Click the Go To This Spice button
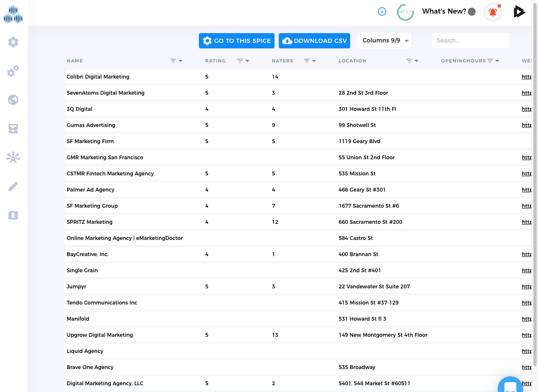 pyautogui.click(x=237, y=41)
